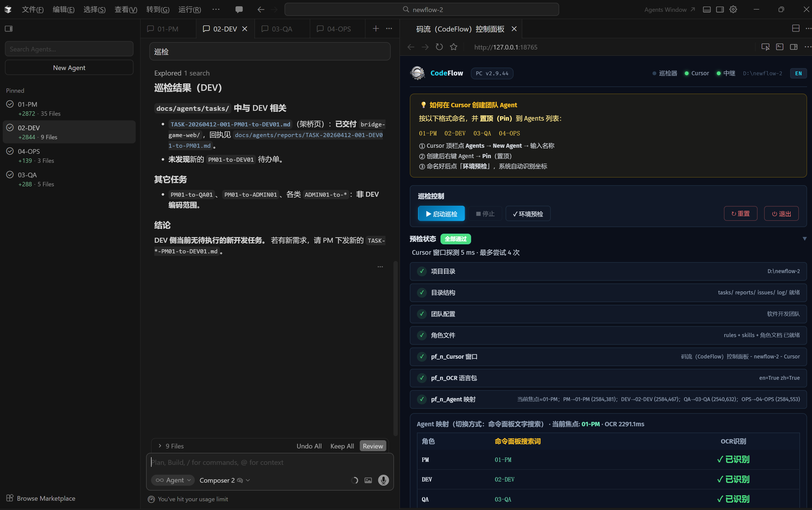Viewport: 812px width, 510px height.
Task: Click the Keep All button
Action: [342, 446]
